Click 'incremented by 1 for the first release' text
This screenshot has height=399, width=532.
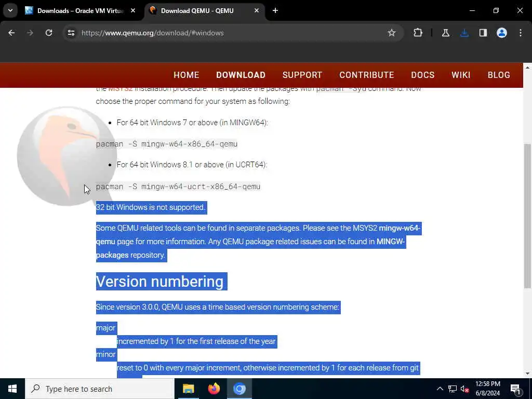coord(196,341)
